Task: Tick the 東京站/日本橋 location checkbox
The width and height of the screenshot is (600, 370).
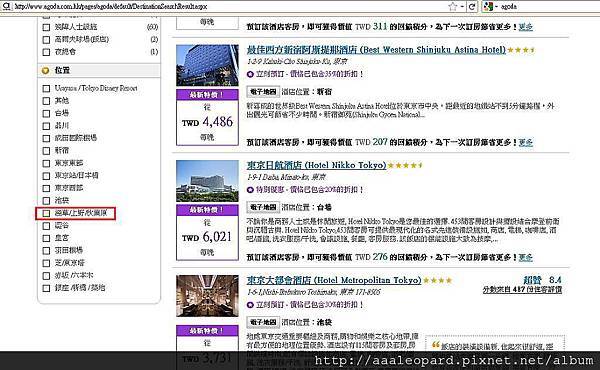Action: [x=46, y=176]
